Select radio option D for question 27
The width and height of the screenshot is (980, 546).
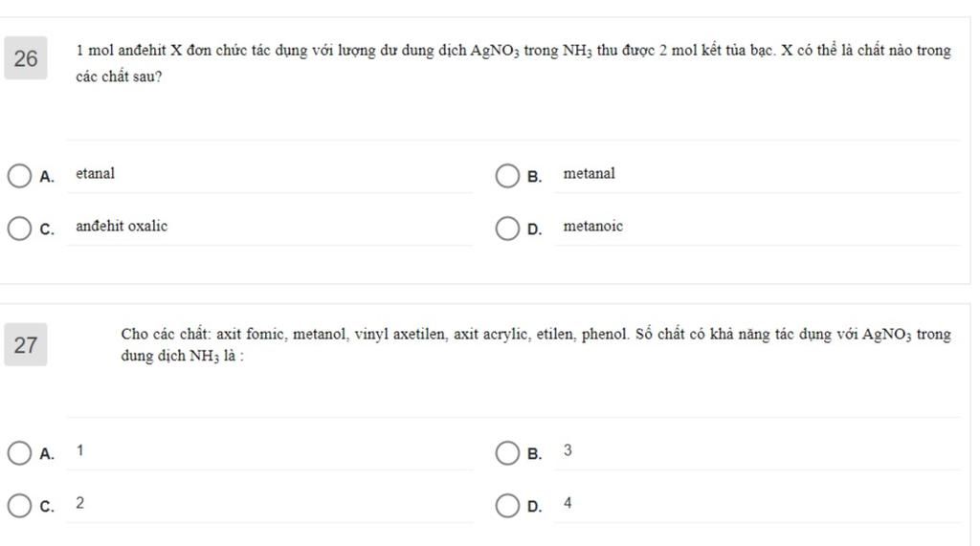(x=507, y=506)
